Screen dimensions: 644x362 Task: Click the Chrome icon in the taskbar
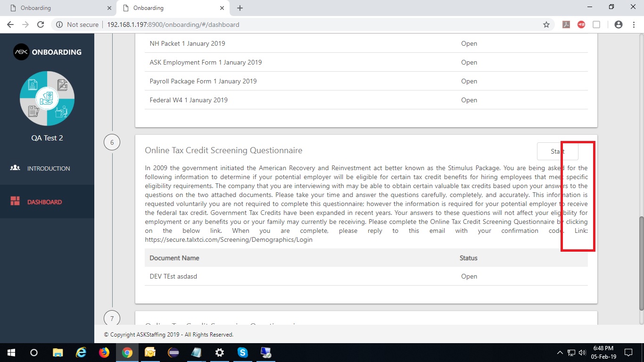point(127,353)
